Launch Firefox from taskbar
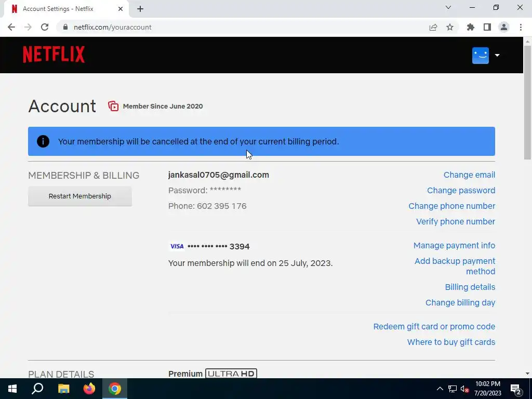 (x=89, y=389)
